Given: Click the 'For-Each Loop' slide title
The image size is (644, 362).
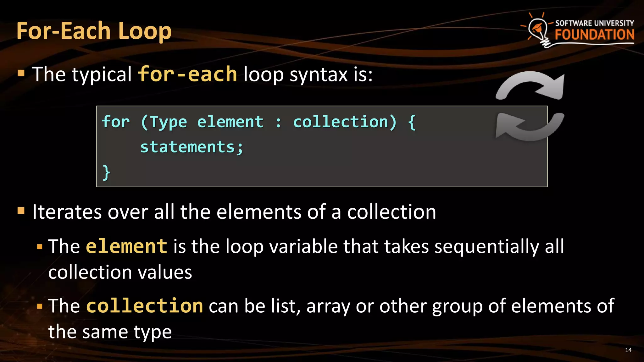Looking at the screenshot, I should [x=94, y=31].
